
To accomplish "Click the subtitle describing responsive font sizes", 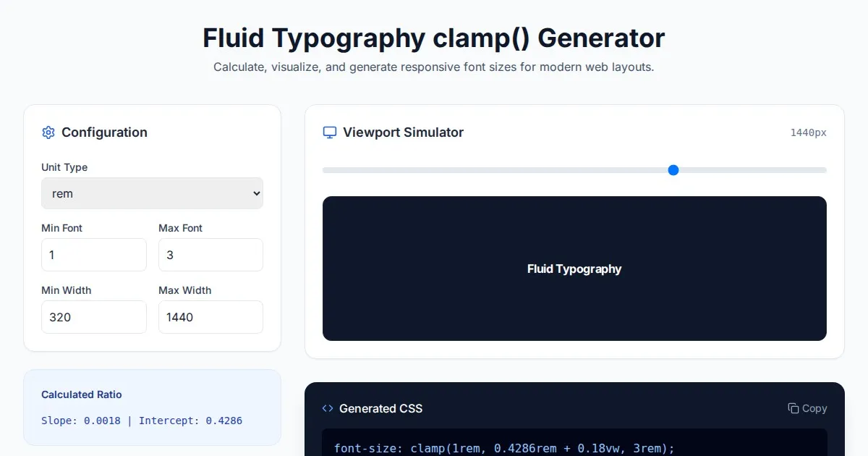I will (433, 67).
